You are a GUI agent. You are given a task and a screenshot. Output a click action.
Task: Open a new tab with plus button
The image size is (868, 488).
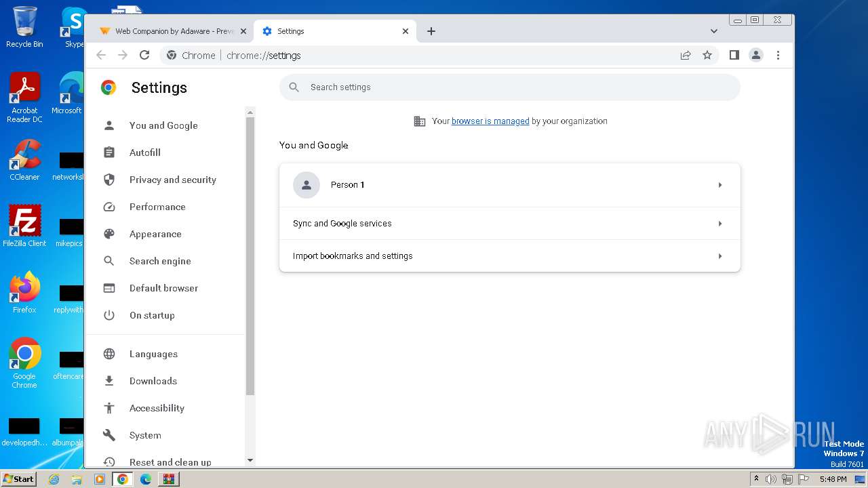pyautogui.click(x=431, y=31)
